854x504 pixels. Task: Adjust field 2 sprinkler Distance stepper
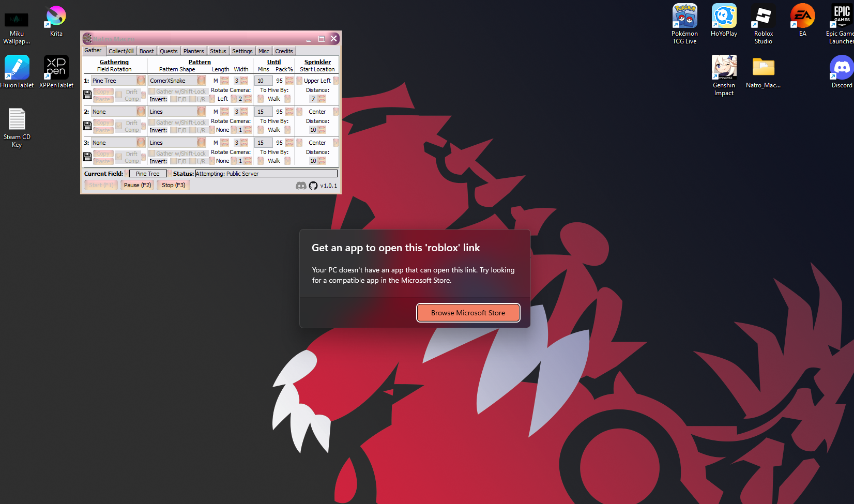pos(322,130)
